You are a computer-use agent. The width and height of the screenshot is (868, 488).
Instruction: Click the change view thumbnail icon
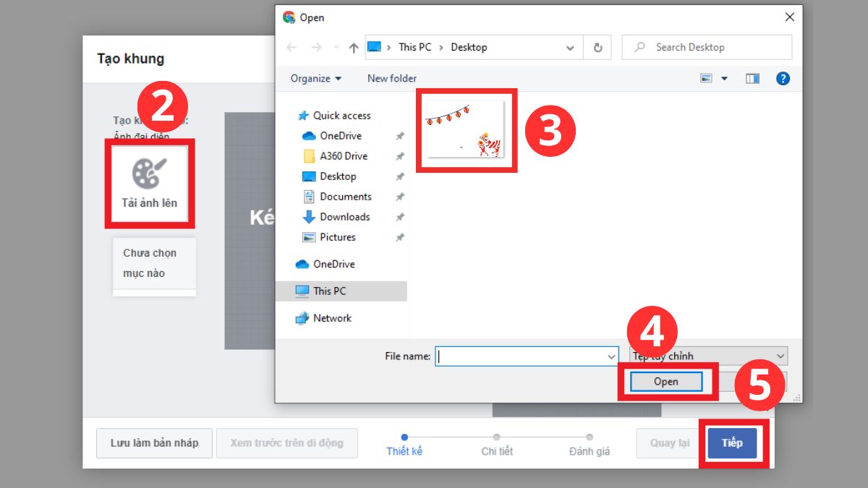click(705, 78)
